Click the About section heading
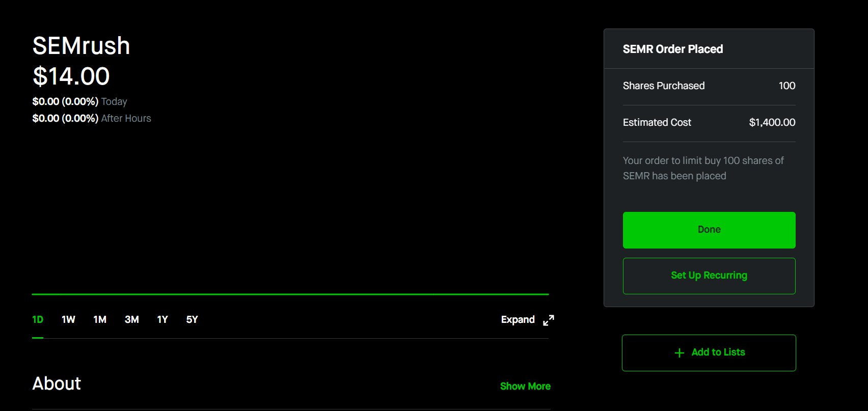868x411 pixels. 57,383
